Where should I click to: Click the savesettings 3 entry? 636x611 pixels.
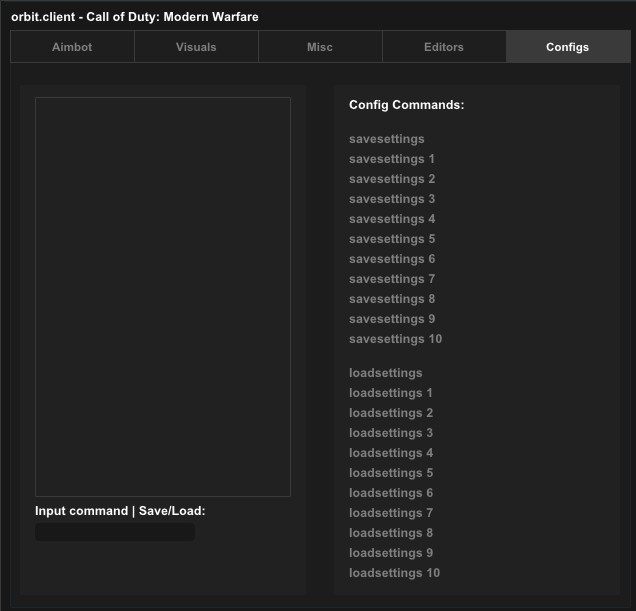391,199
